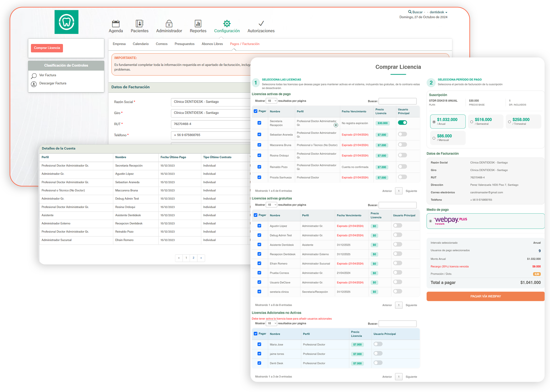Viewport: 550px width, 392px height.
Task: Click the Descargar Factura download icon
Action: (x=34, y=84)
